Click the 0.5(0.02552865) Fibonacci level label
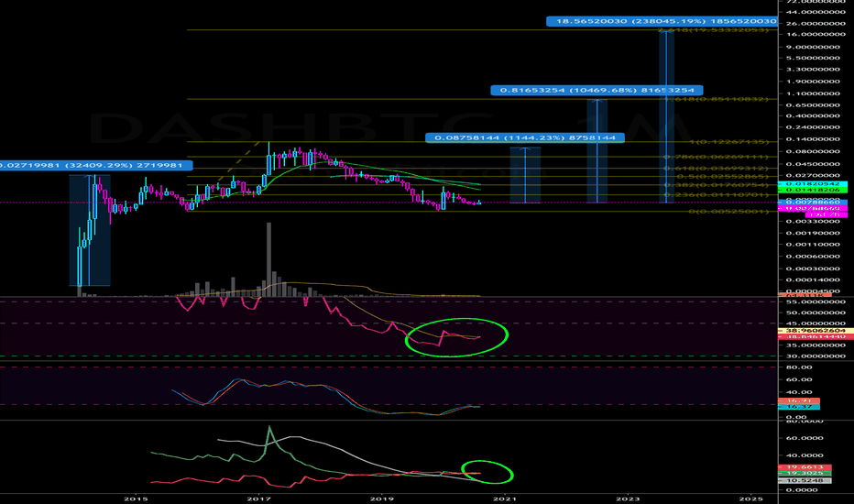The width and height of the screenshot is (854, 504). [x=723, y=177]
